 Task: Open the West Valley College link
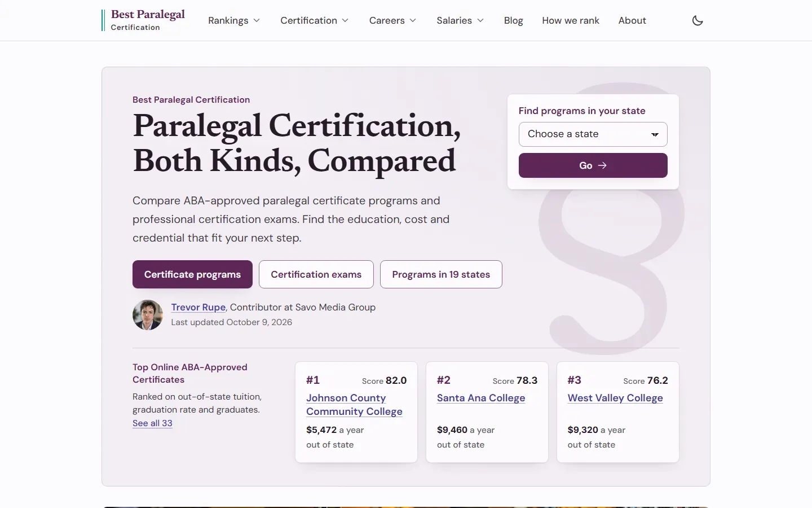(615, 398)
